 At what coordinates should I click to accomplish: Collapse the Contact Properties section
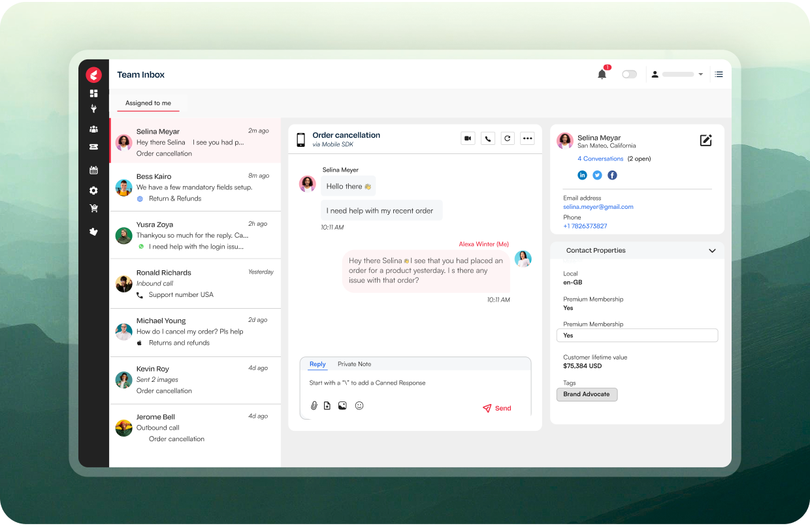coord(712,251)
